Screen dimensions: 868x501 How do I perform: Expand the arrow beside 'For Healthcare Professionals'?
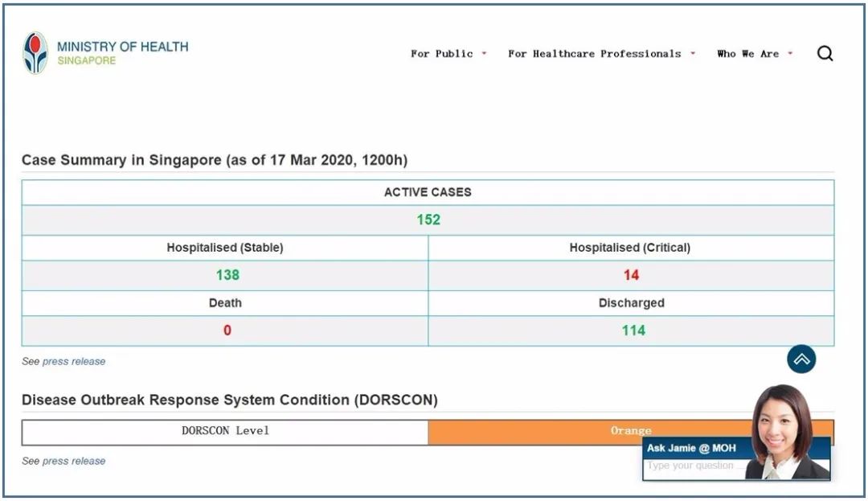[693, 54]
